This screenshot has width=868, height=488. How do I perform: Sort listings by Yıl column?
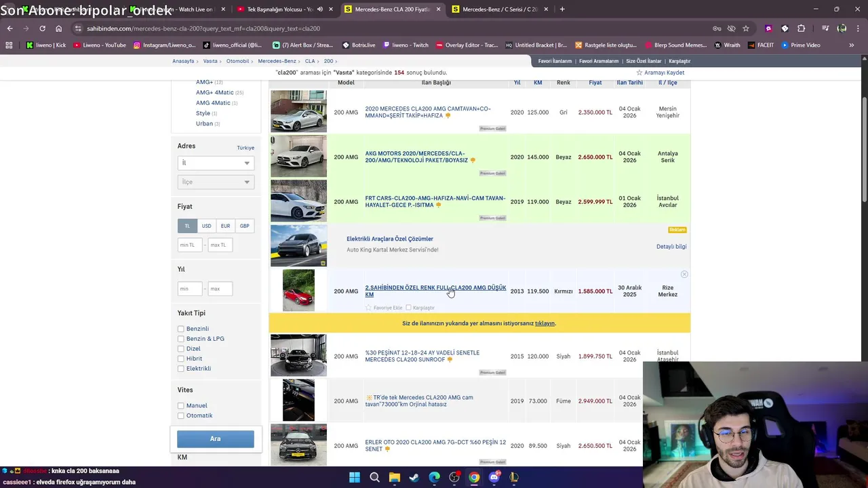[x=517, y=83]
